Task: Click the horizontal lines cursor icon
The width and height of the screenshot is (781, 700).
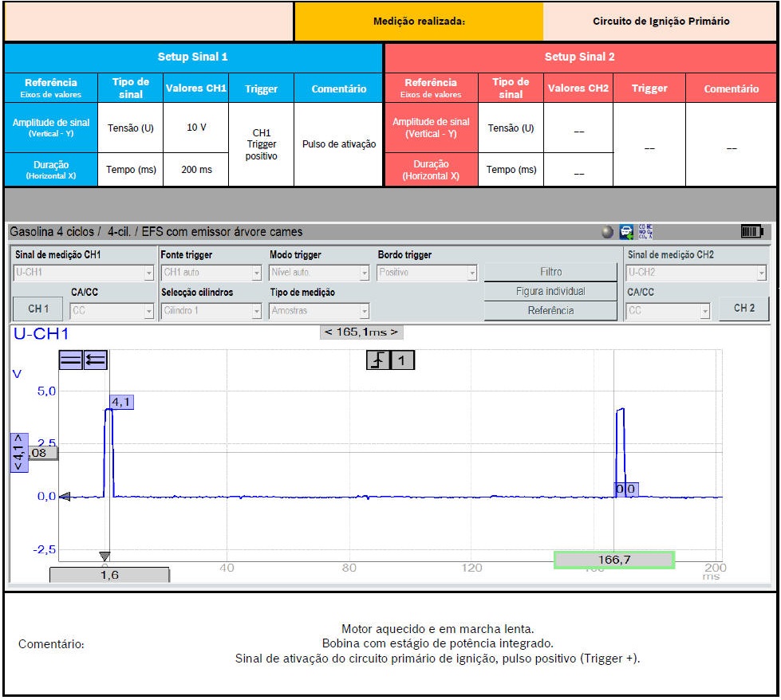Action: pyautogui.click(x=71, y=360)
